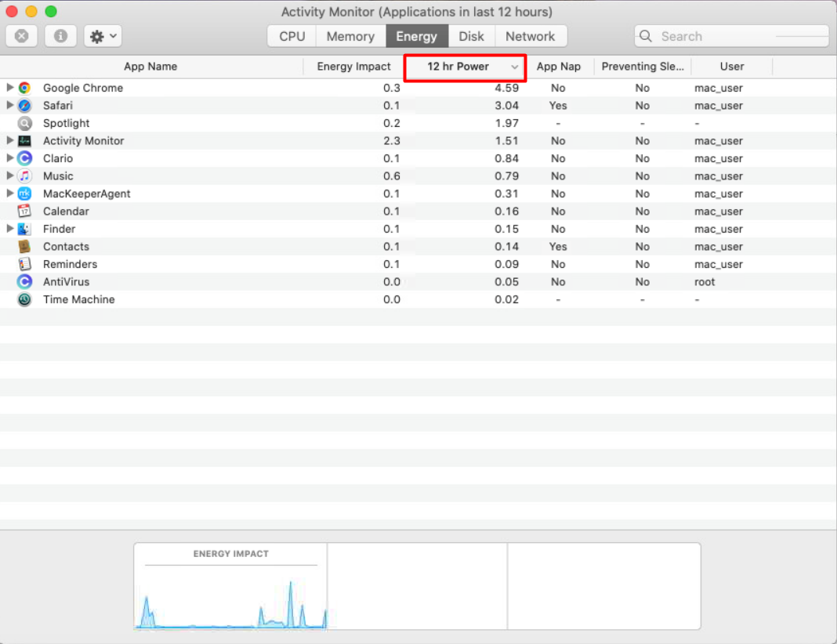This screenshot has width=837, height=644.
Task: Expand the Safari process group
Action: click(x=9, y=104)
